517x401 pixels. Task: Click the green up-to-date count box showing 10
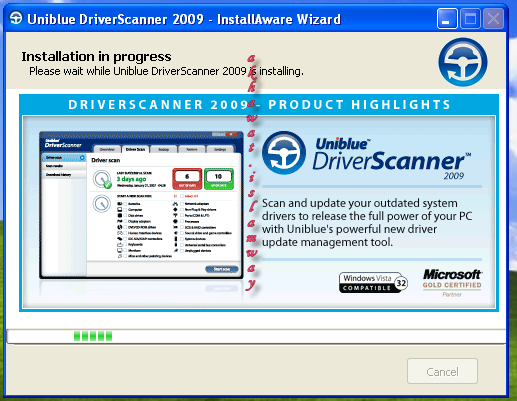point(219,179)
